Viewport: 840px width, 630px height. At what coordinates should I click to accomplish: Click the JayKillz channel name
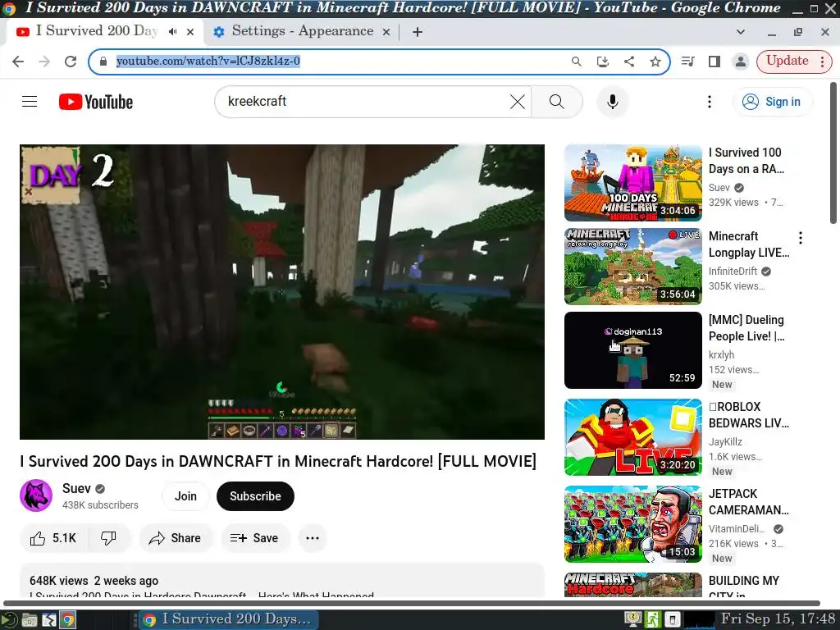coord(725,441)
